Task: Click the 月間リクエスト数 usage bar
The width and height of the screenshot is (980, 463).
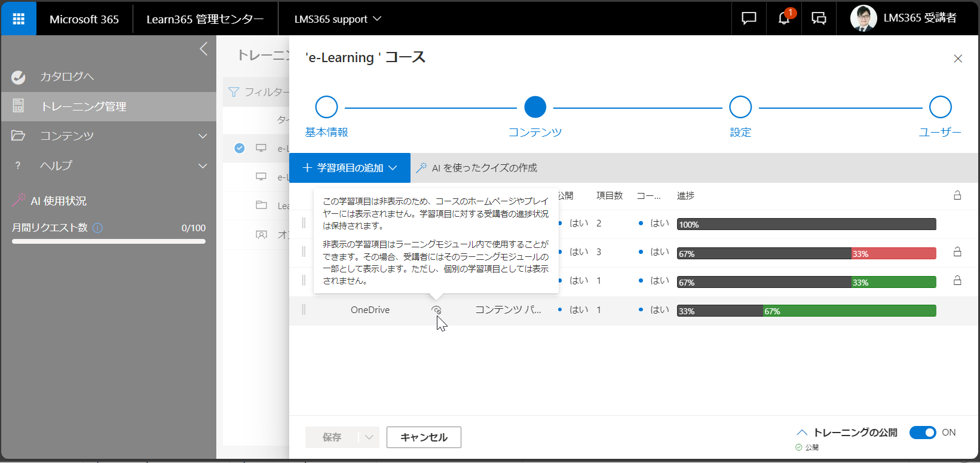Action: (x=109, y=241)
